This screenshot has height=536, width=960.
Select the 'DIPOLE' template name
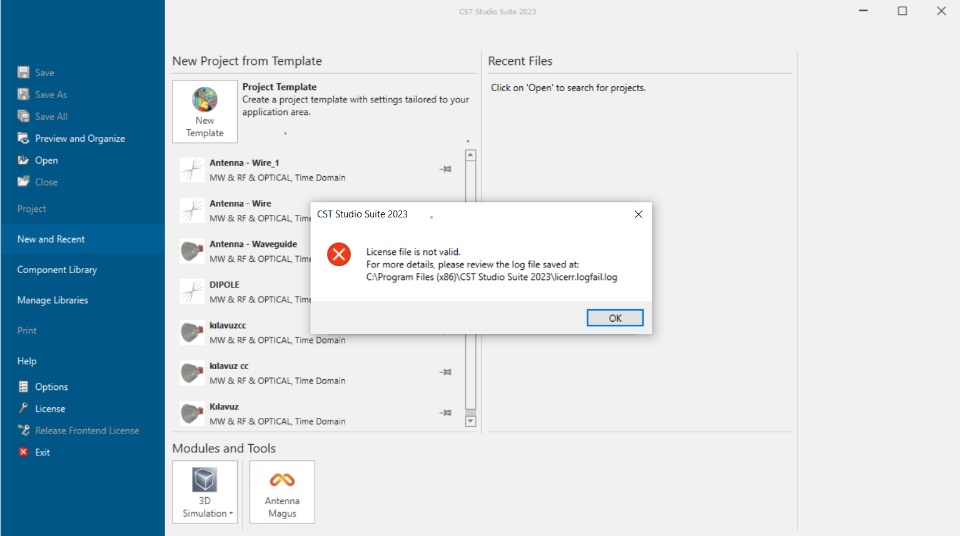[225, 285]
